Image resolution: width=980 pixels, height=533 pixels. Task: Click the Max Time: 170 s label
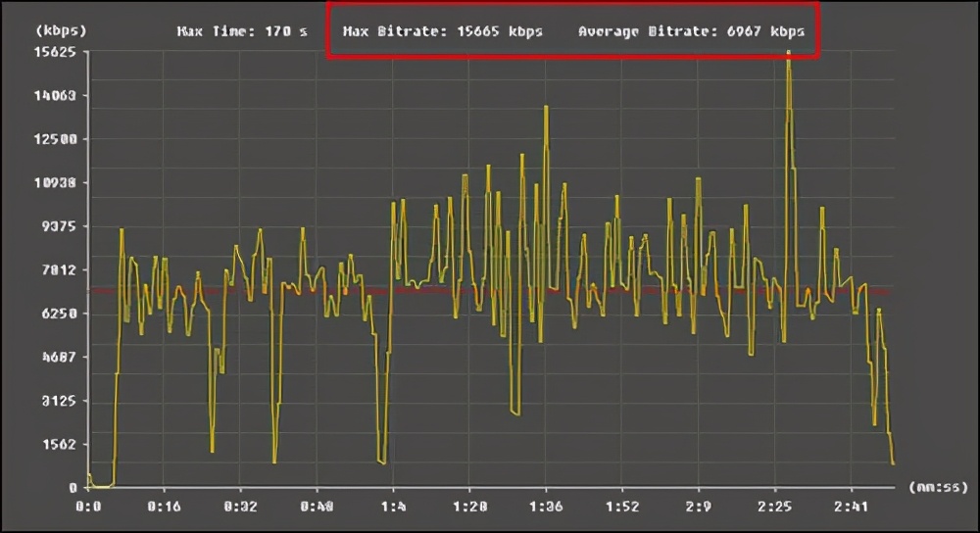click(x=242, y=31)
